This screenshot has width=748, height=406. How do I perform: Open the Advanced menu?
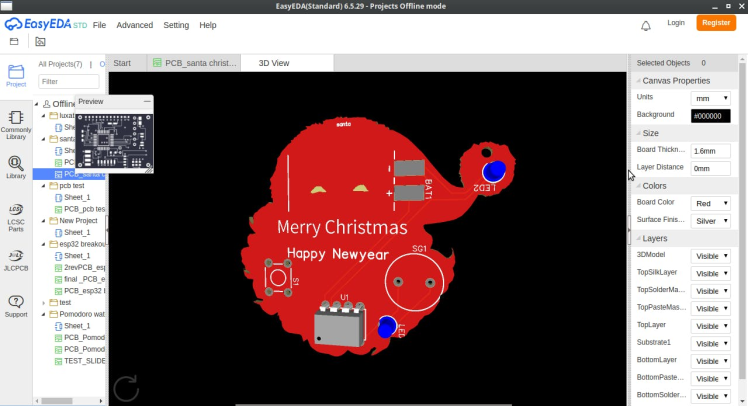[135, 25]
